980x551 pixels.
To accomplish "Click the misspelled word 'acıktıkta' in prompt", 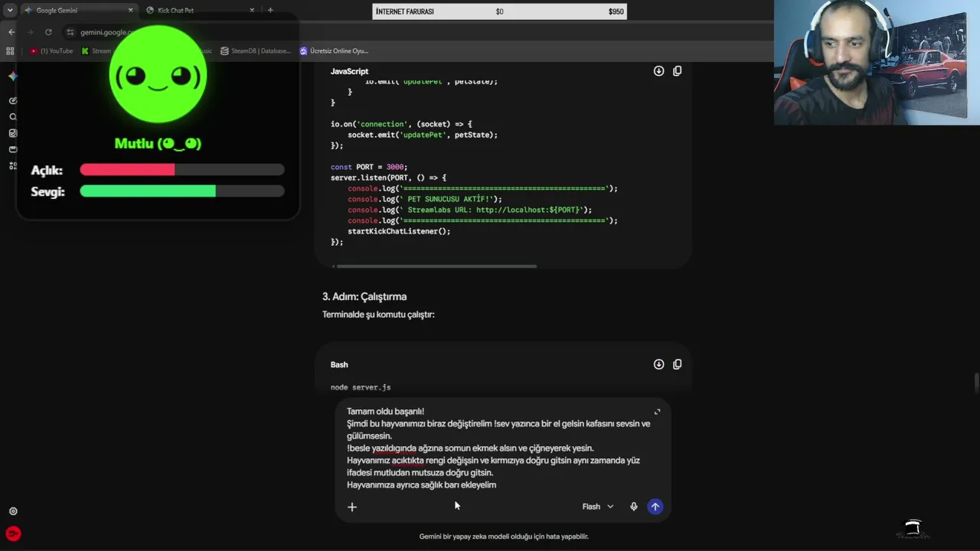I will coord(407,461).
